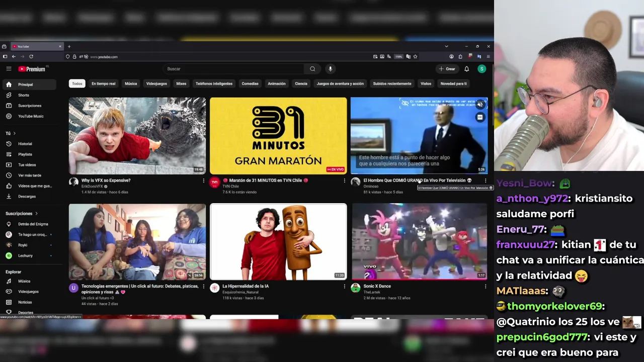Select the Animación filter chip
644x362 pixels.
pos(277,84)
